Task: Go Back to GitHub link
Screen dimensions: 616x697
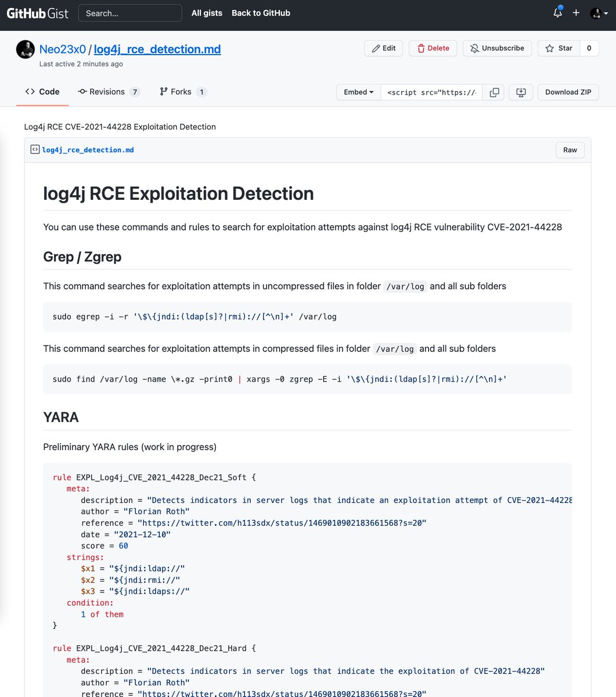Action: [261, 13]
